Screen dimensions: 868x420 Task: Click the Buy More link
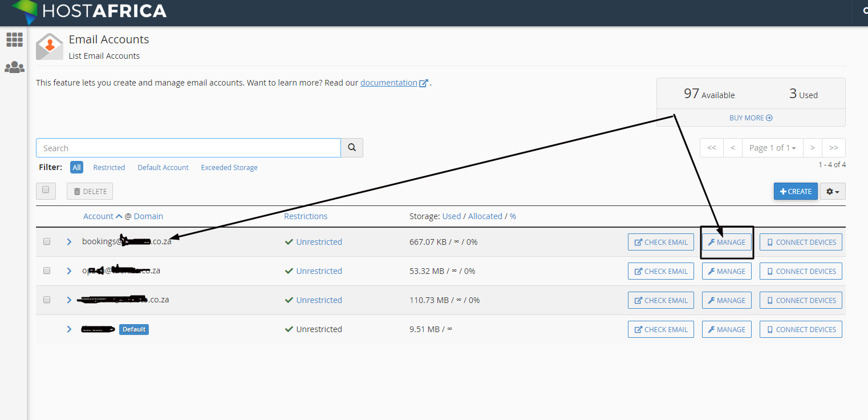click(751, 118)
